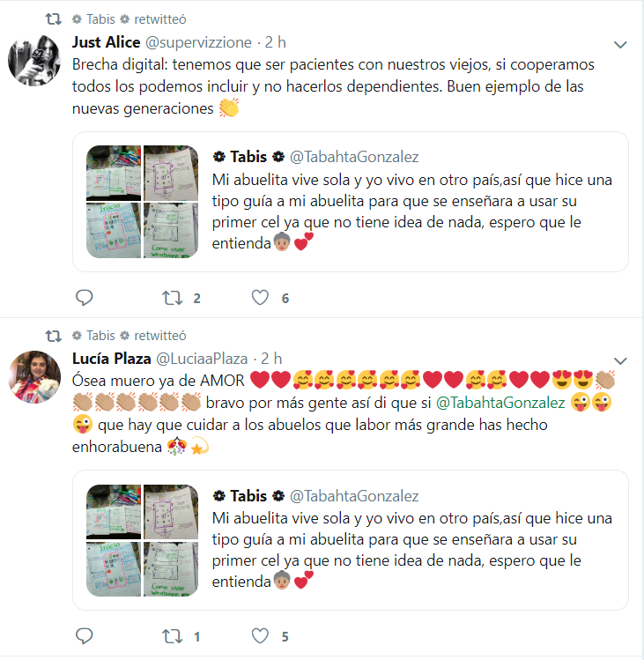644x660 pixels.
Task: Expand the chevron menu on Lucía Plaza's tweet
Action: tap(620, 360)
